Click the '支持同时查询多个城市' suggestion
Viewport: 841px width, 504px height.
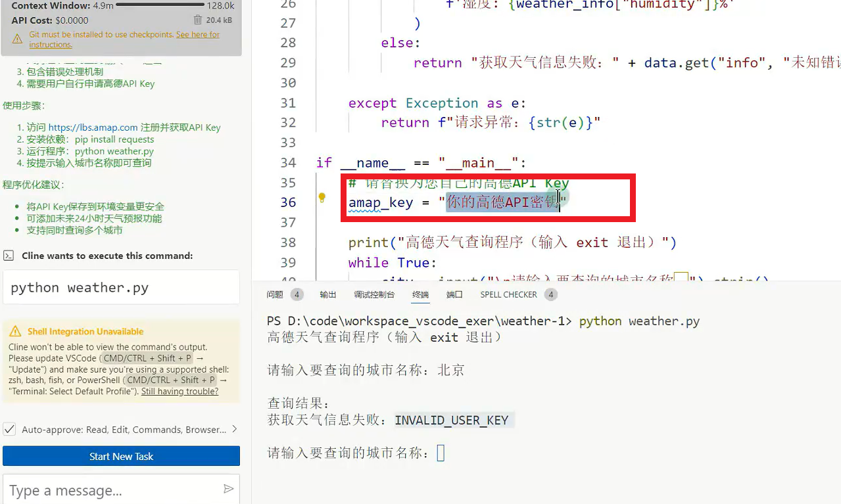point(74,230)
